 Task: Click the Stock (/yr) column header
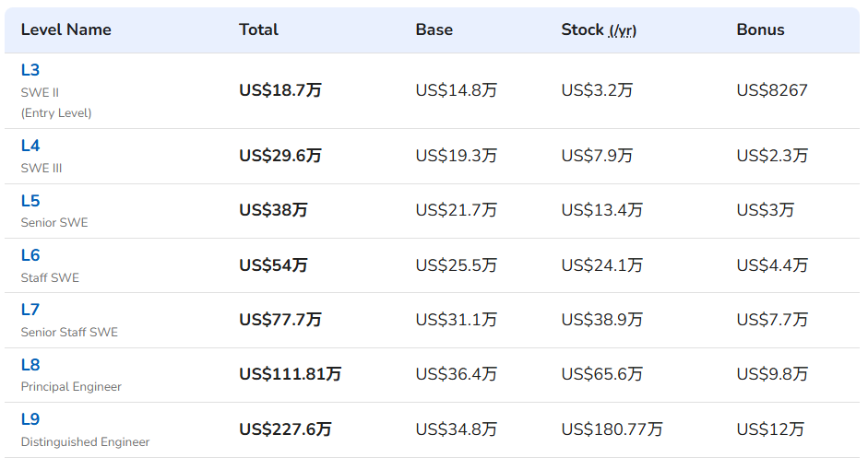[599, 29]
